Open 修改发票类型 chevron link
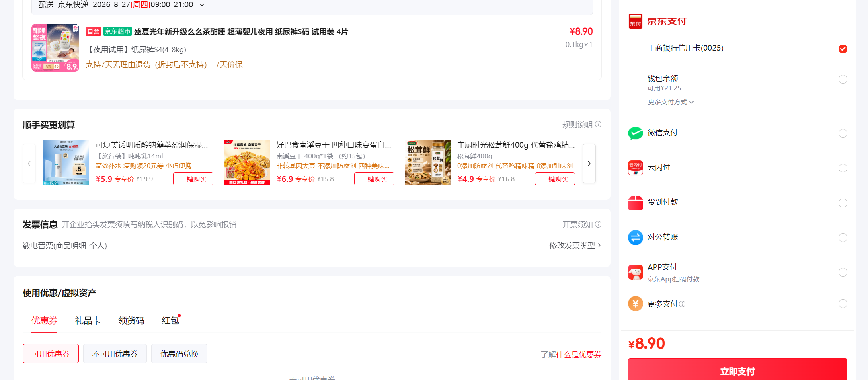 575,246
